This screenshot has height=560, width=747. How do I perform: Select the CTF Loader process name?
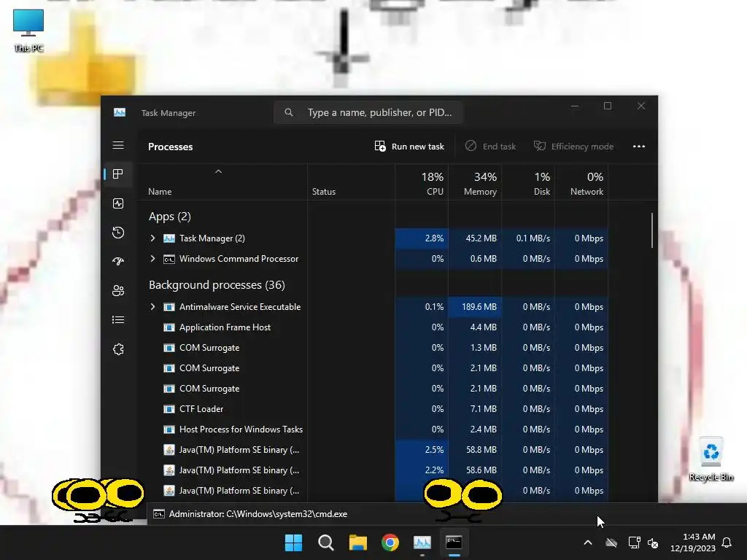[x=201, y=409]
